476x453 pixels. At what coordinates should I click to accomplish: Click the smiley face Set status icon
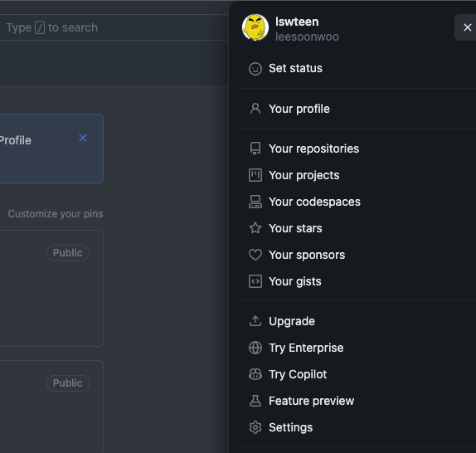click(x=255, y=69)
